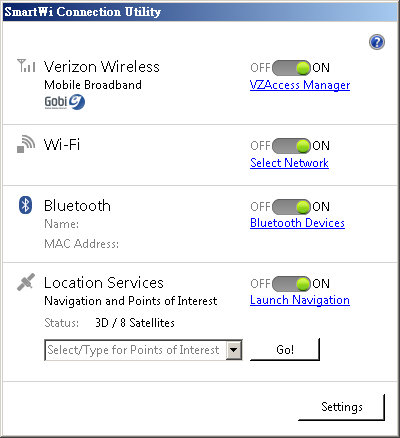This screenshot has height=438, width=400.
Task: Expand the Points of Interest dropdown arrow
Action: click(x=234, y=350)
